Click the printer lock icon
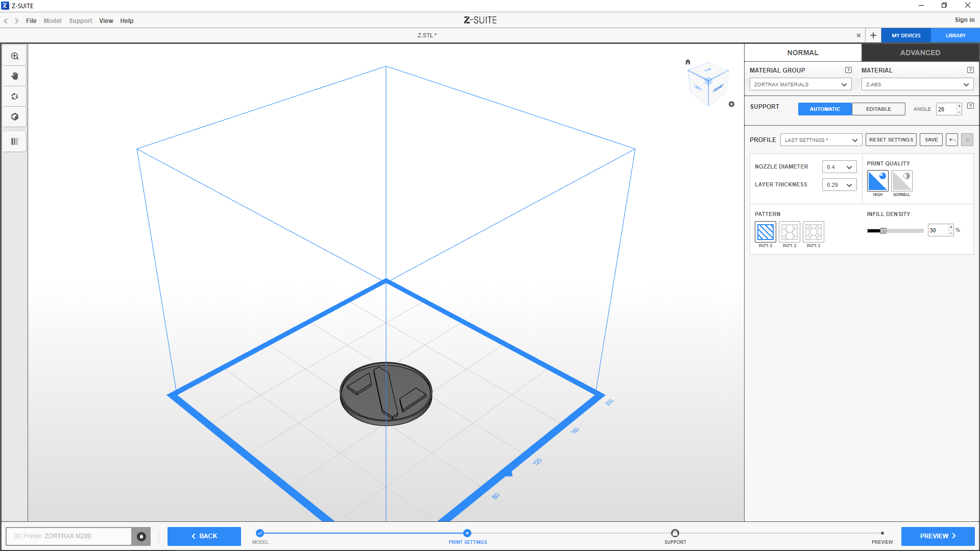The image size is (980, 551). pyautogui.click(x=141, y=536)
